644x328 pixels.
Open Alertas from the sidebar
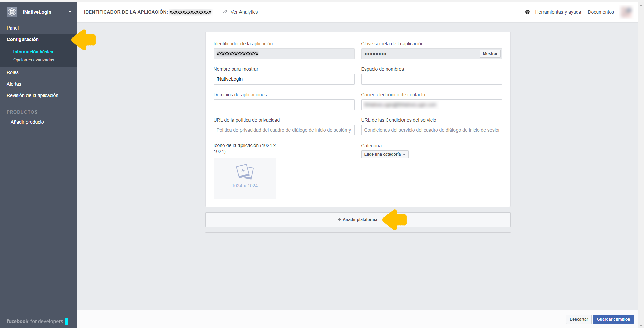click(x=14, y=84)
